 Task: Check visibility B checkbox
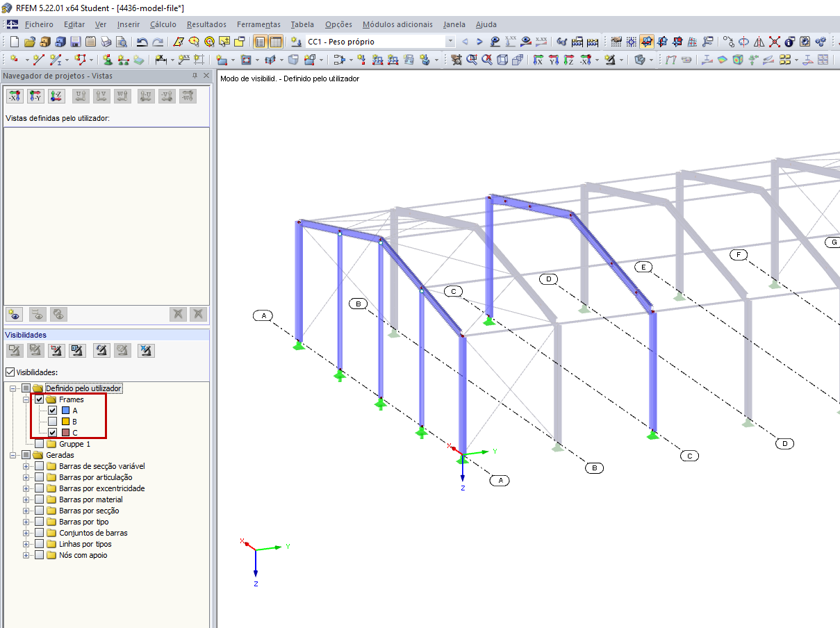pos(52,422)
